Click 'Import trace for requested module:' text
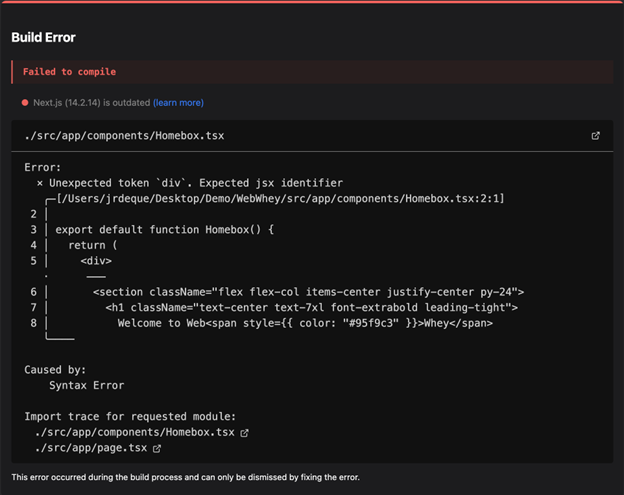This screenshot has width=624, height=495. (130, 417)
